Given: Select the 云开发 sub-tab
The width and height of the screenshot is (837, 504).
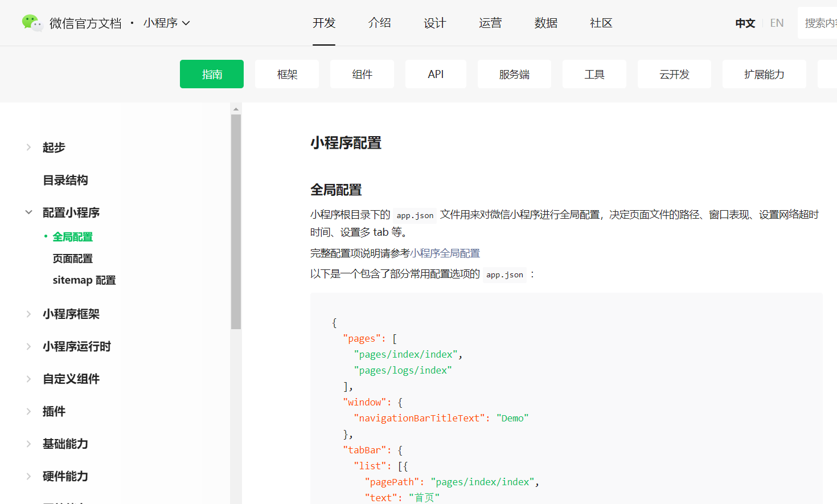Looking at the screenshot, I should click(x=674, y=74).
